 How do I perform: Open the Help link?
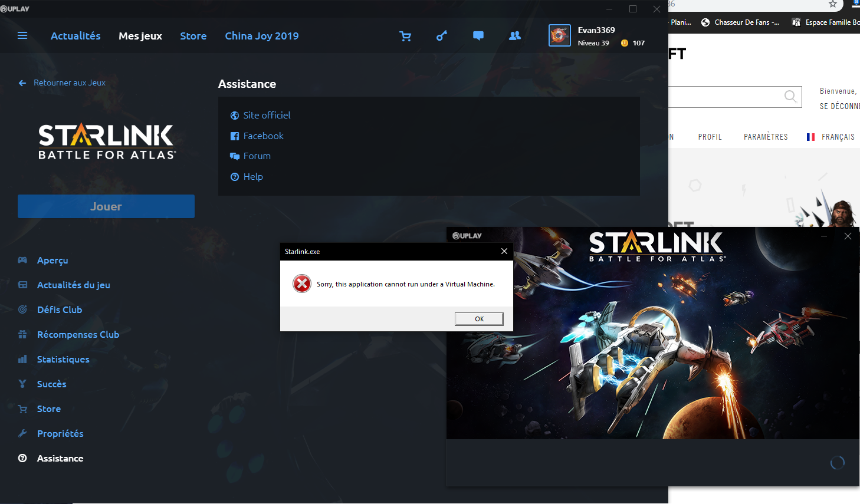[x=253, y=177]
